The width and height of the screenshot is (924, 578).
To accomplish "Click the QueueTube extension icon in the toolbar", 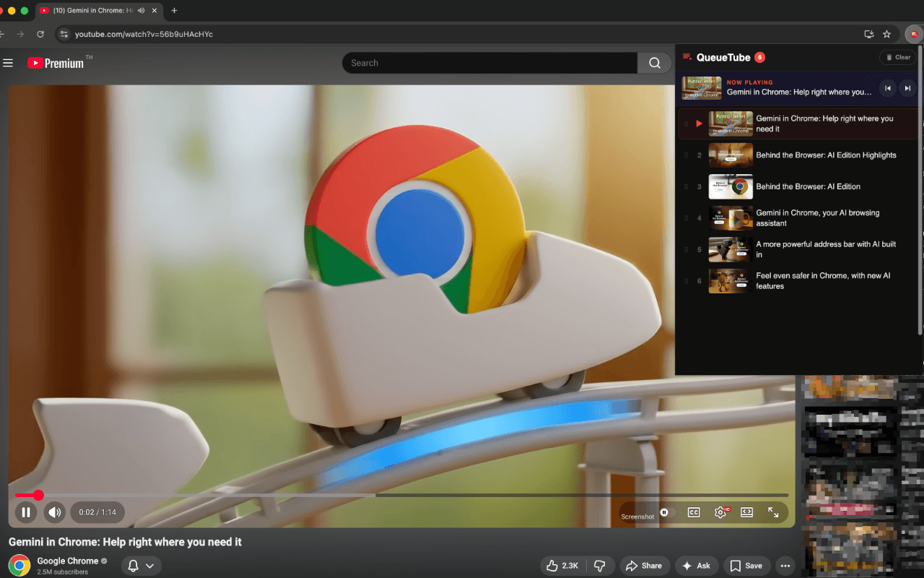I will coord(914,34).
